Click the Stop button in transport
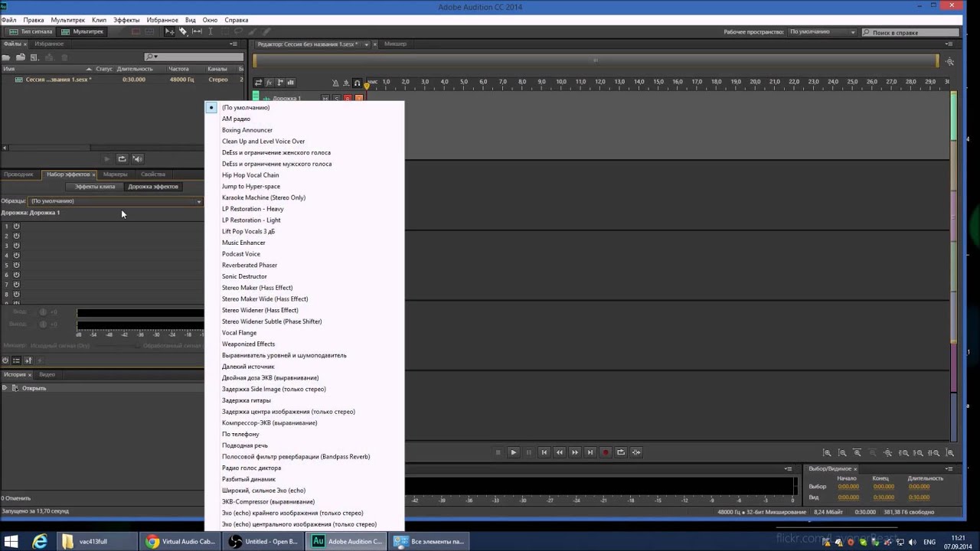This screenshot has width=980, height=551. coord(498,452)
